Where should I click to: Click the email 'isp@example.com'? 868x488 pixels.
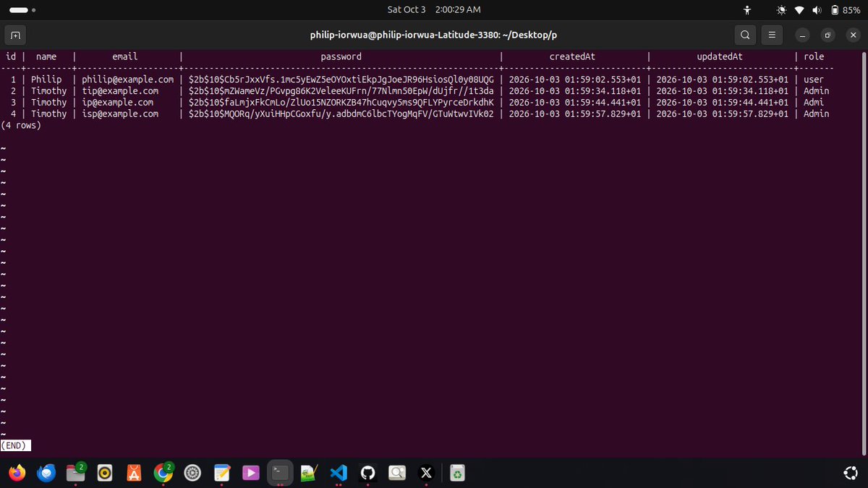120,114
